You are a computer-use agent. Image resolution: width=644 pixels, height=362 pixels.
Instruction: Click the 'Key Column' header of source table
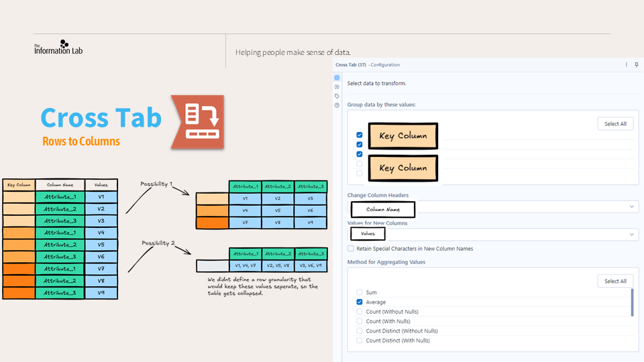19,185
